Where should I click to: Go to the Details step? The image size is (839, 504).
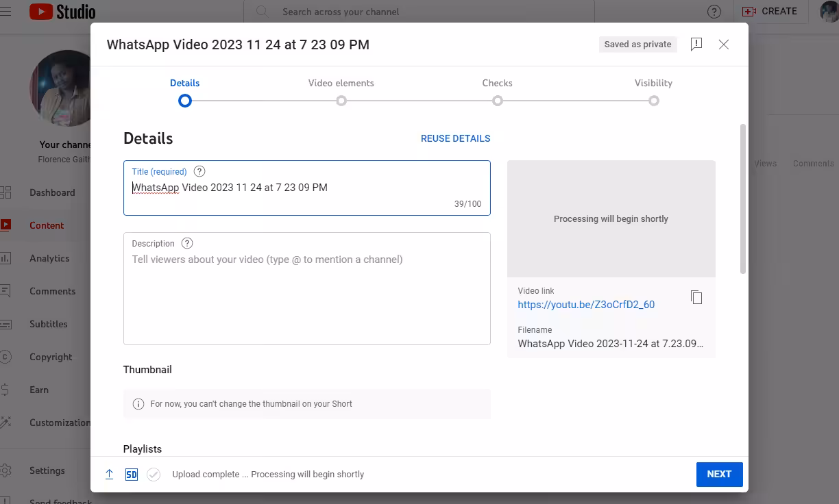point(184,83)
